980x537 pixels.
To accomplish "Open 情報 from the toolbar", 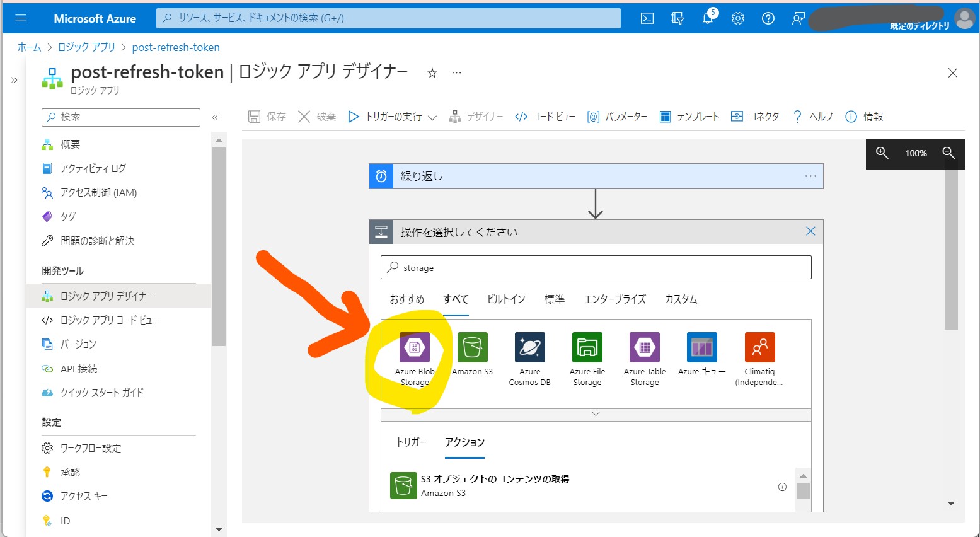I will 864,117.
